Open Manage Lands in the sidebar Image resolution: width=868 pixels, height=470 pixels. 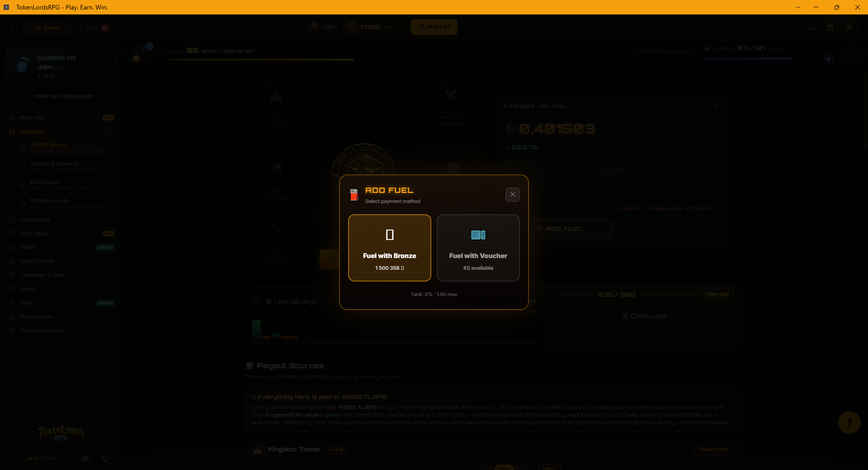point(61,203)
